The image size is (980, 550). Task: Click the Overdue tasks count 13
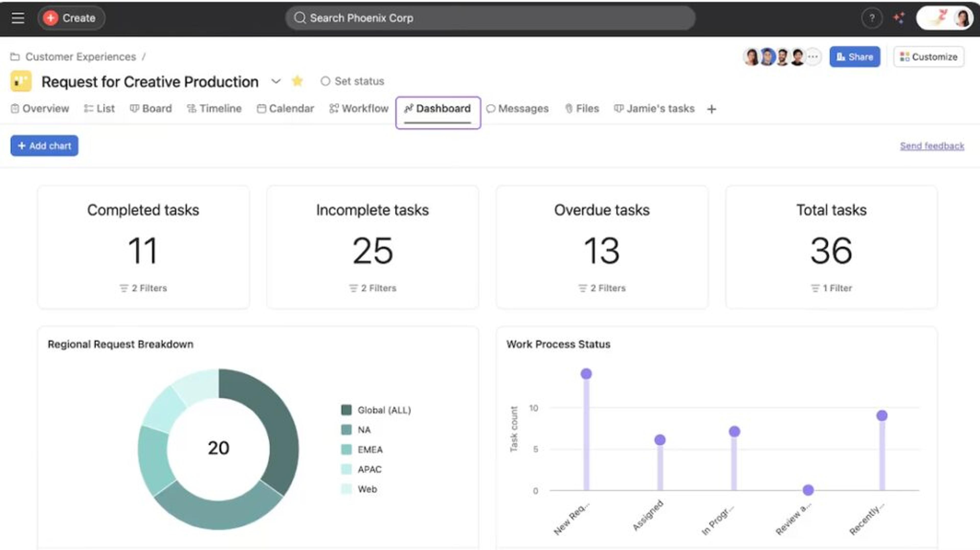click(602, 251)
